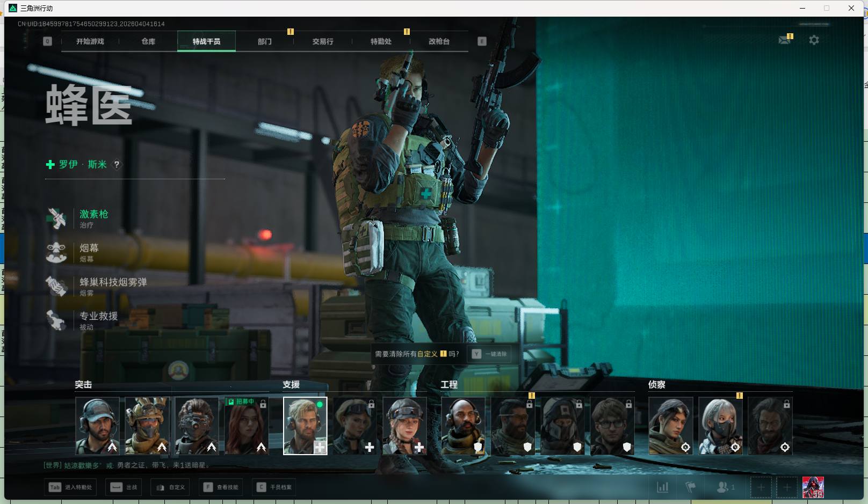This screenshot has height=504, width=868.
Task: Click the E key next-tab icon
Action: 482,41
